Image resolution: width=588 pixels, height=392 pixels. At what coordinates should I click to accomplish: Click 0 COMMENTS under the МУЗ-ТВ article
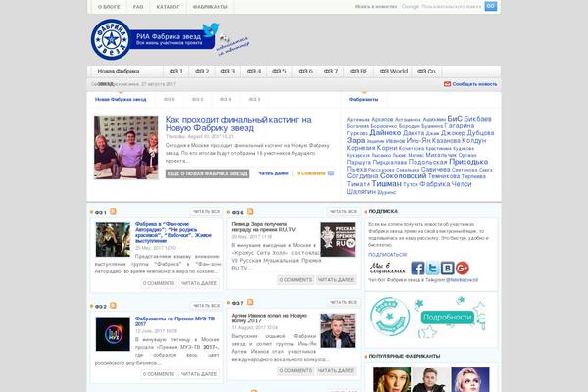tap(159, 374)
